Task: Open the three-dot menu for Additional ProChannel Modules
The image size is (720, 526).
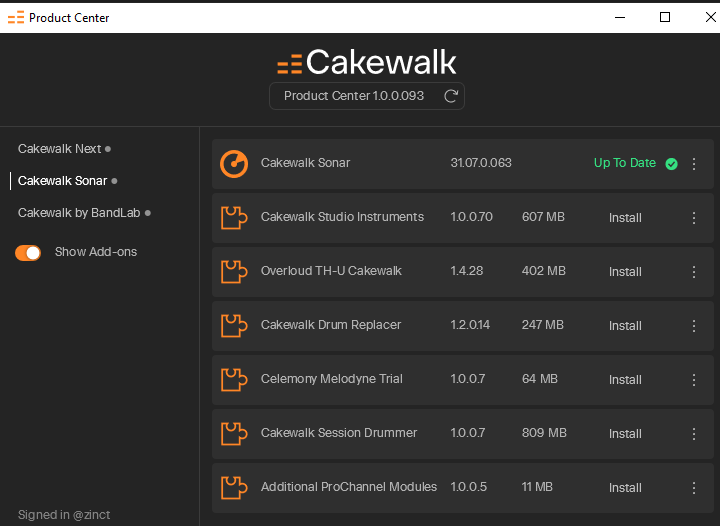Action: (x=694, y=487)
